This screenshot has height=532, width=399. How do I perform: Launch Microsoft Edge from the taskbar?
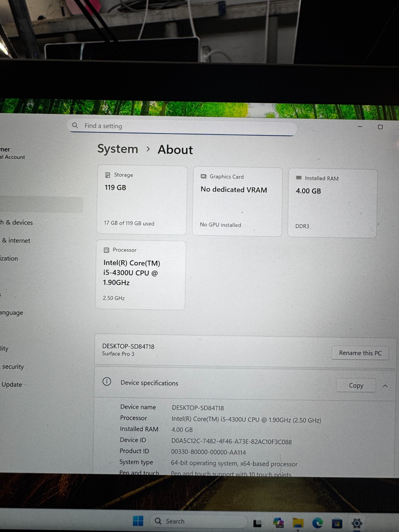pos(318,523)
